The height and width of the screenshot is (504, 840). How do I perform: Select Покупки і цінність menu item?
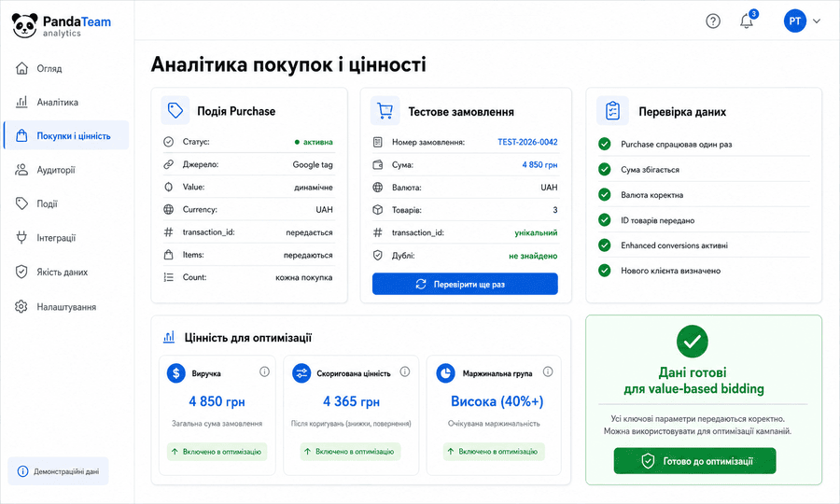click(x=66, y=135)
